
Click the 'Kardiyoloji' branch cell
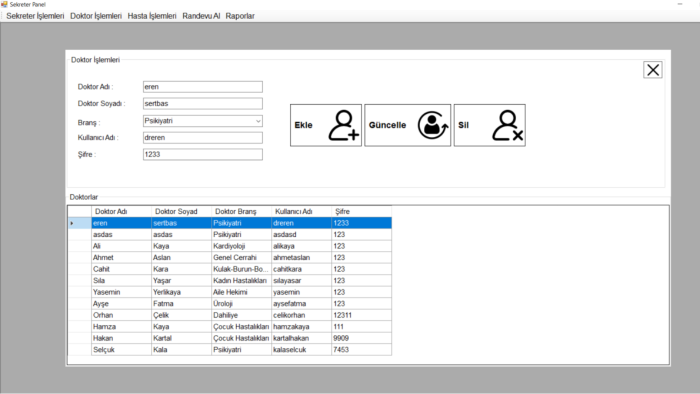coord(241,246)
